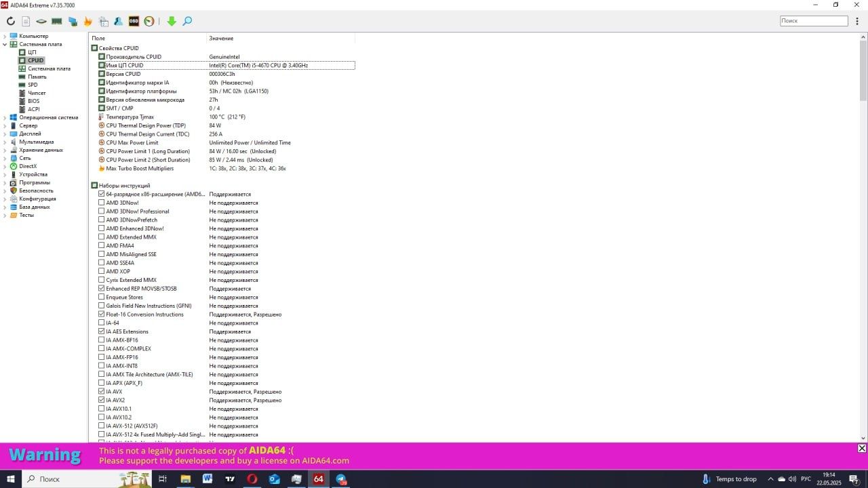Select the Безопасность tree item
868x488 pixels.
coord(36,190)
